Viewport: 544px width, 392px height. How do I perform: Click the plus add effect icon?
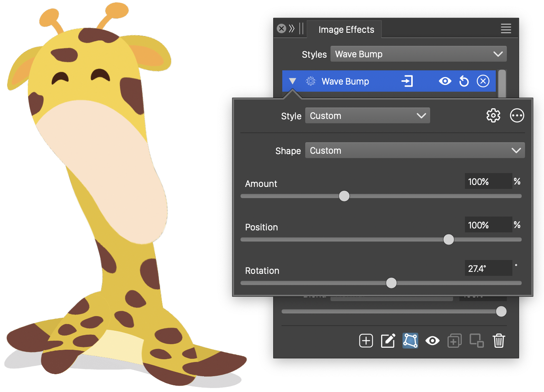366,341
